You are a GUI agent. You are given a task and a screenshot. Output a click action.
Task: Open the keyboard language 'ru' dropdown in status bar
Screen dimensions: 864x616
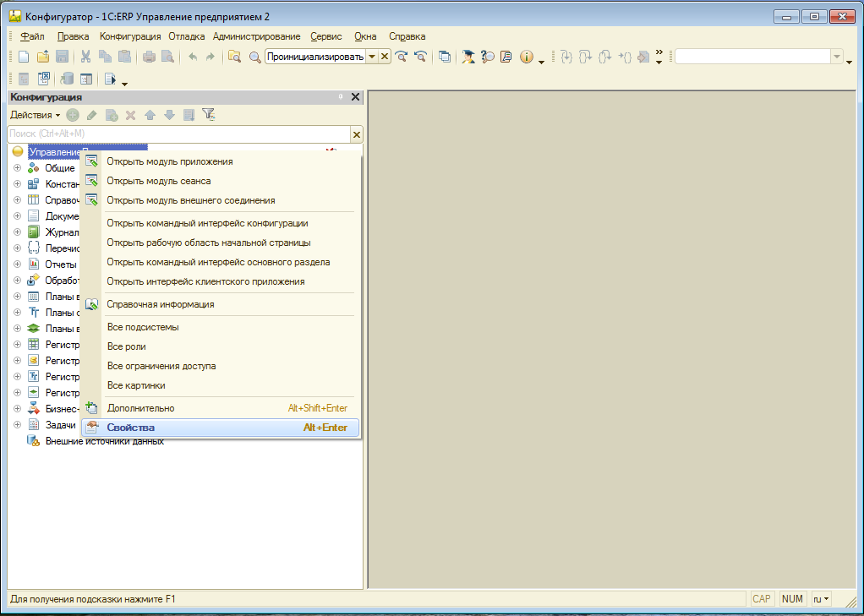click(x=821, y=599)
